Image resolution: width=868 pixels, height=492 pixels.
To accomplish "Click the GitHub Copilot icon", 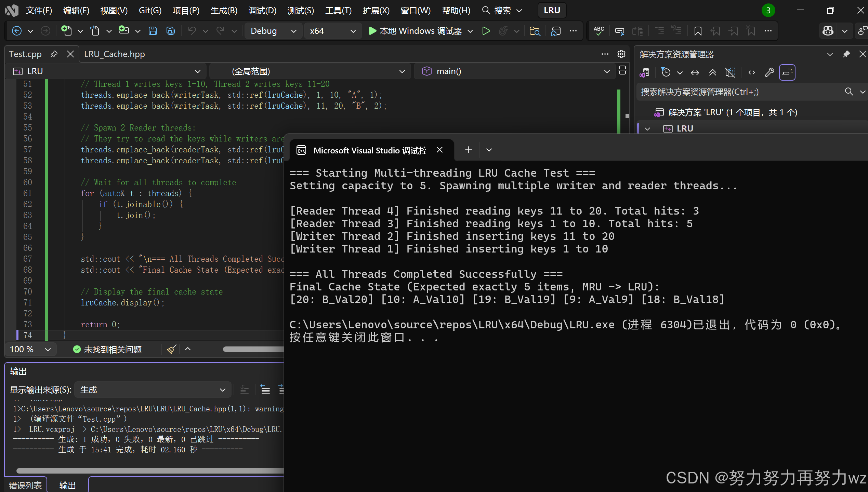I will coord(828,31).
